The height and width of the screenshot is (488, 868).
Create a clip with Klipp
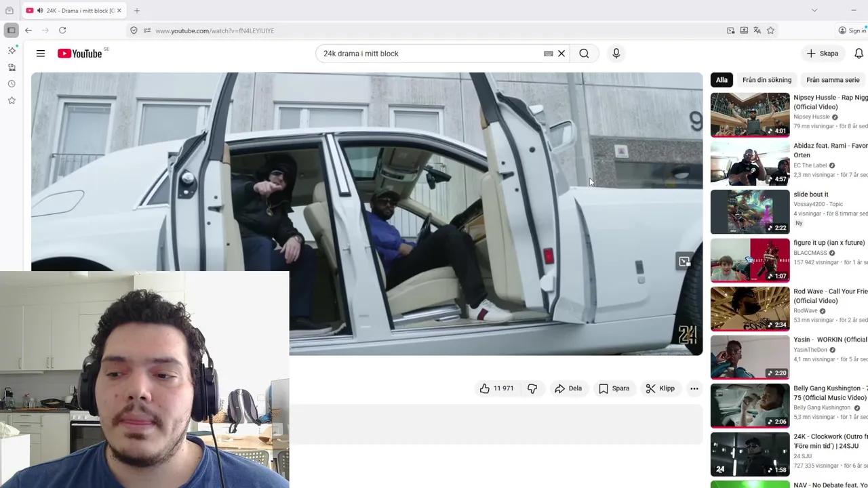point(660,388)
